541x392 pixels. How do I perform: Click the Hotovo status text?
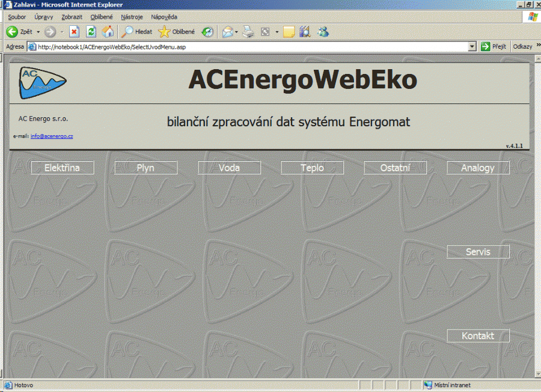pos(23,385)
